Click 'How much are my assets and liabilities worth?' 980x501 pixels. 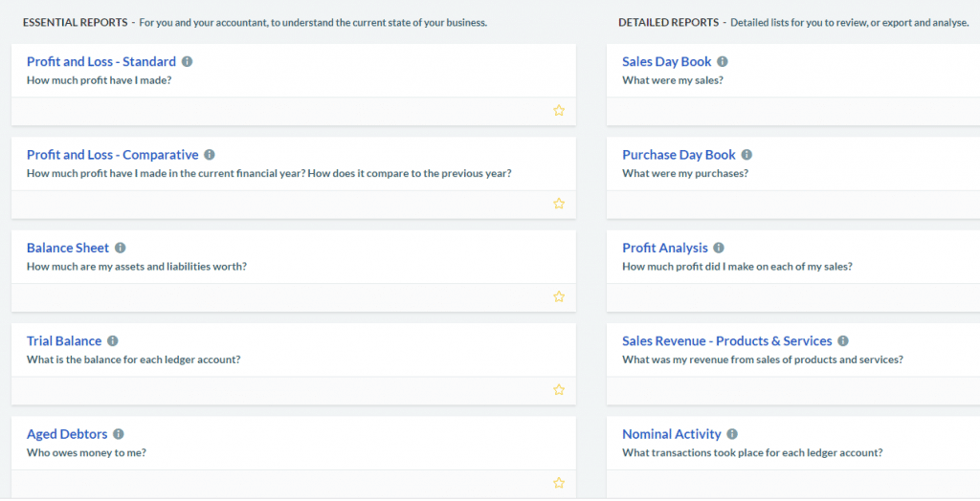click(137, 266)
